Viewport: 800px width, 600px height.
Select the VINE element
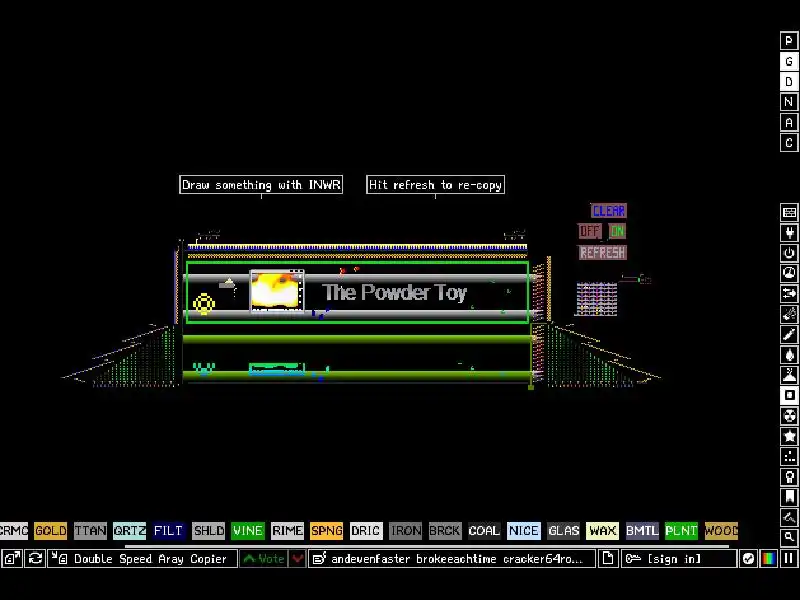click(x=247, y=531)
